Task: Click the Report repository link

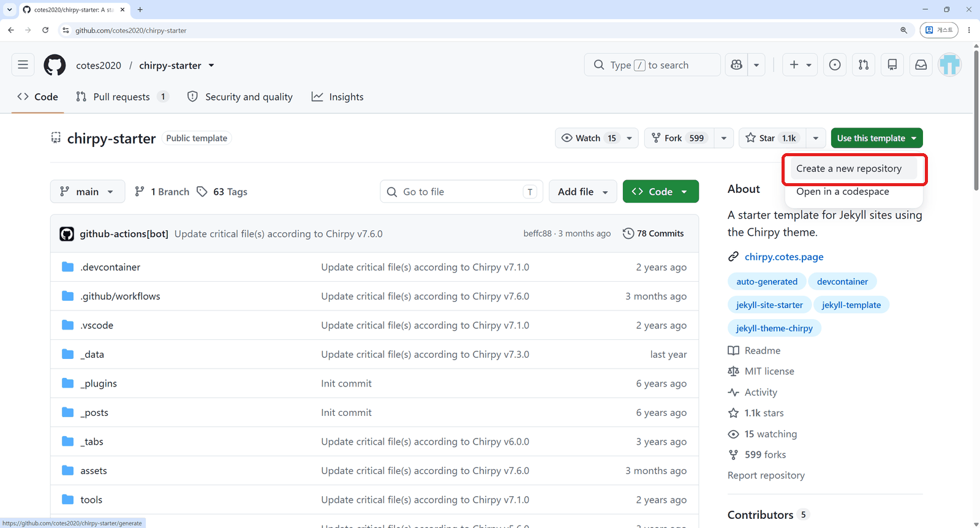Action: 766,475
